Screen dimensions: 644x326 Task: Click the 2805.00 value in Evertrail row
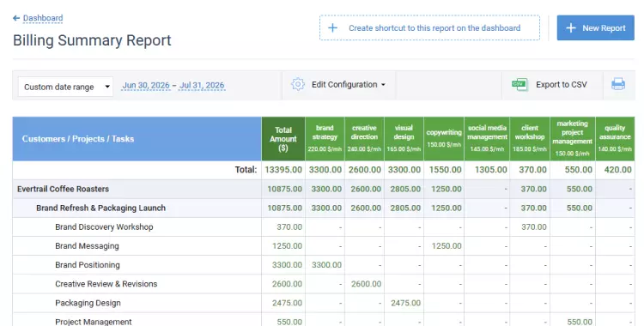405,190
